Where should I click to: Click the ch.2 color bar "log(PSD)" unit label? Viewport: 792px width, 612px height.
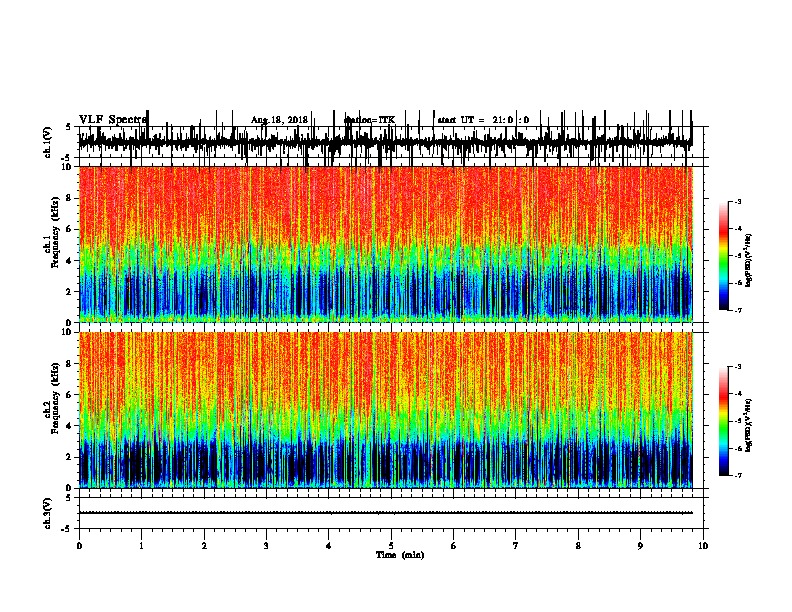tap(749, 425)
